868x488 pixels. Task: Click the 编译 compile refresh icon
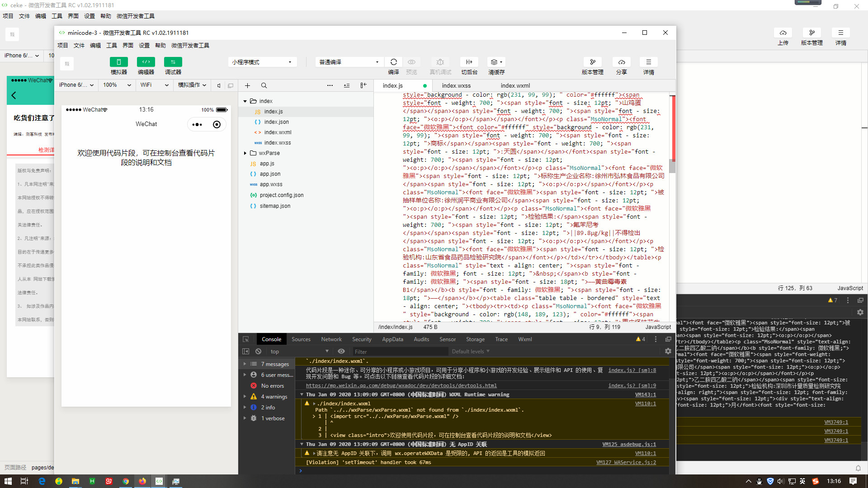[x=393, y=62]
